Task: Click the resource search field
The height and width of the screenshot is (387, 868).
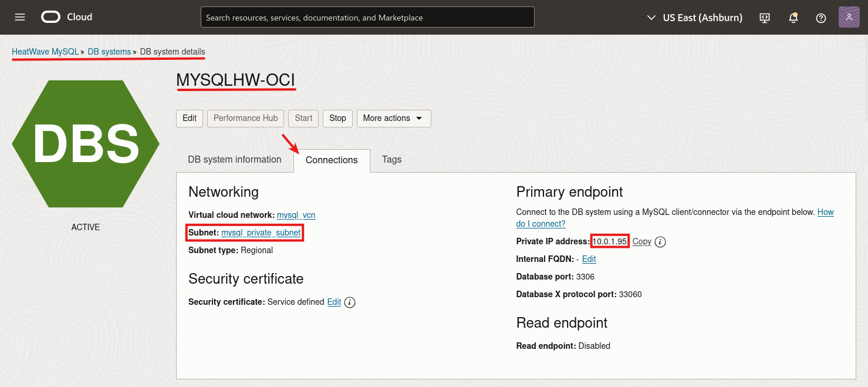Action: 367,17
